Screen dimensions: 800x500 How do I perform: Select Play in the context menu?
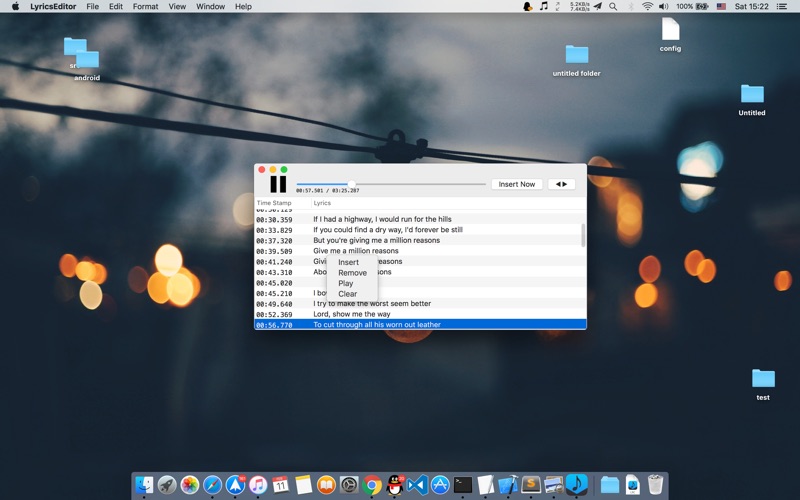click(x=345, y=284)
